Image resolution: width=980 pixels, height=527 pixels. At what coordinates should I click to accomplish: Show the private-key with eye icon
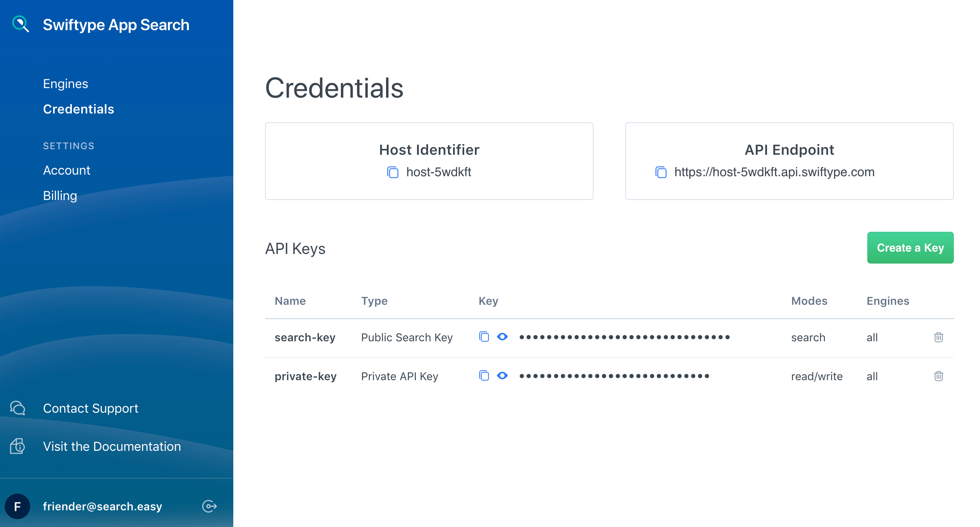tap(502, 376)
